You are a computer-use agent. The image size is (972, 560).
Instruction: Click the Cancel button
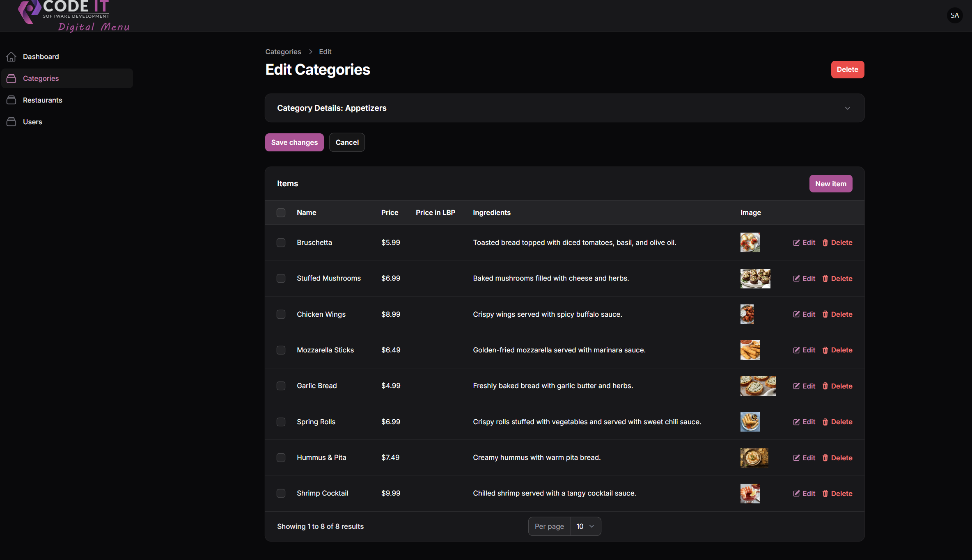(x=347, y=142)
